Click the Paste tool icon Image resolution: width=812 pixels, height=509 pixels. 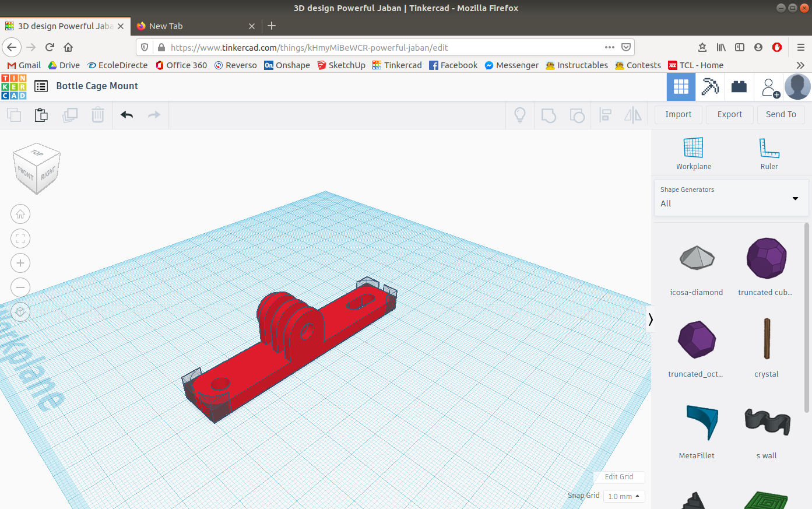[41, 115]
